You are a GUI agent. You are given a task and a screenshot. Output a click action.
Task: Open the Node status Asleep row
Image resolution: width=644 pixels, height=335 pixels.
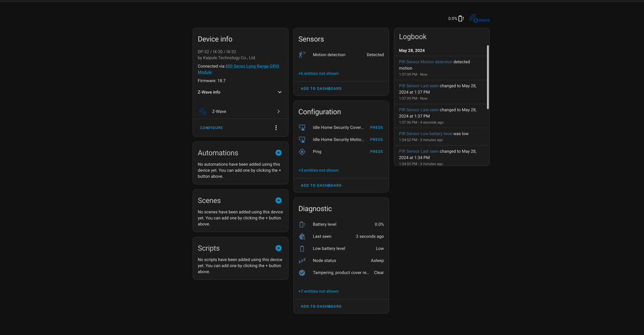click(x=341, y=261)
